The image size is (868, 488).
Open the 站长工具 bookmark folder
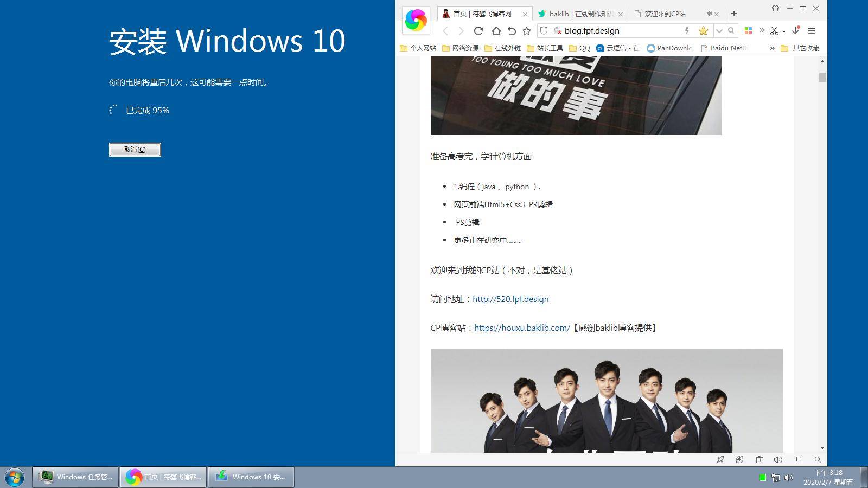[x=545, y=48]
